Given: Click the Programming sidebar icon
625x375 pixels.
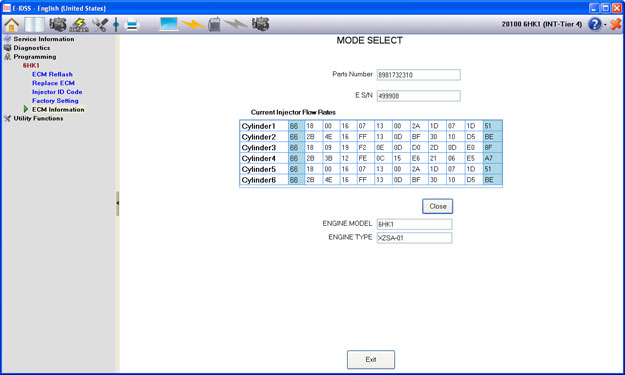Looking at the screenshot, I should pyautogui.click(x=8, y=57).
